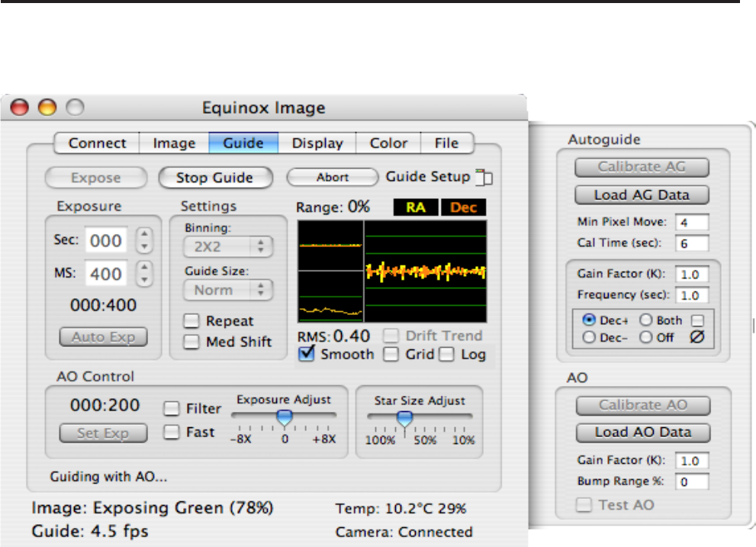The width and height of the screenshot is (756, 547).
Task: Click the Star Size Adjust slider thumb
Action: coord(404,419)
